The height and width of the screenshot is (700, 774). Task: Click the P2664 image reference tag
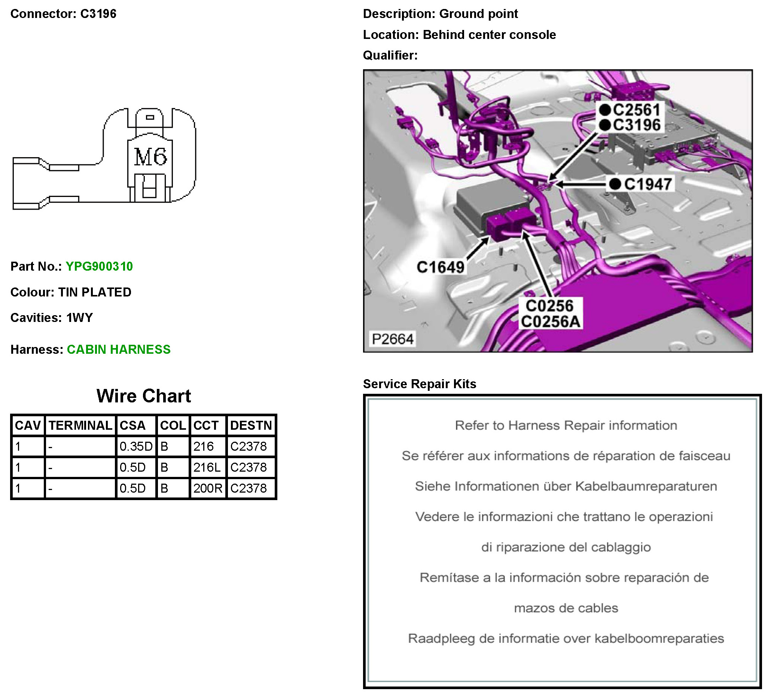point(392,339)
